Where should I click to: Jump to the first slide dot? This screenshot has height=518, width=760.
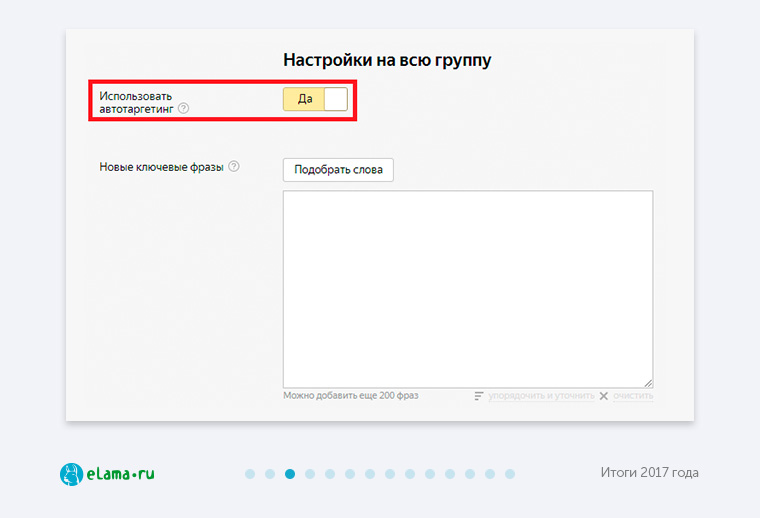tap(250, 474)
